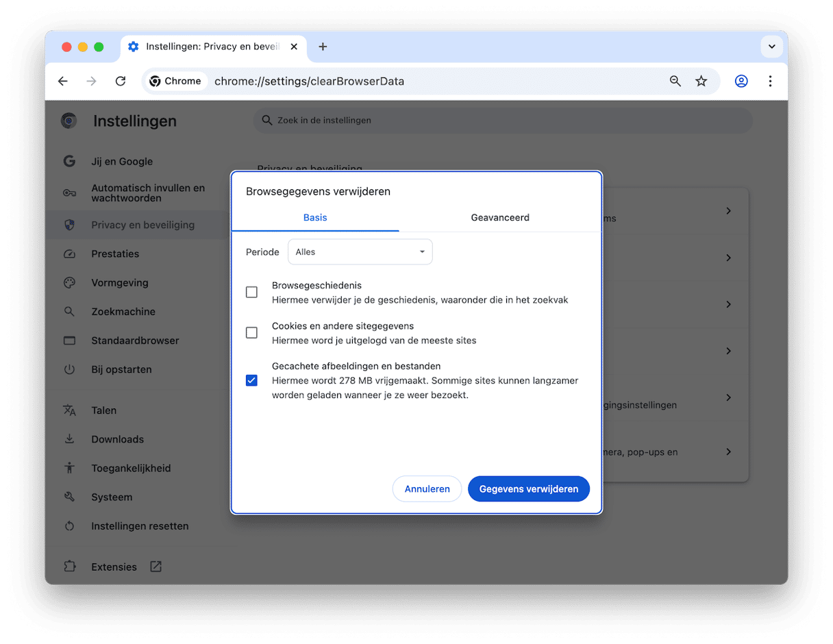Uncheck Gecachete afbeeldingen en bestanden
833x644 pixels.
251,380
